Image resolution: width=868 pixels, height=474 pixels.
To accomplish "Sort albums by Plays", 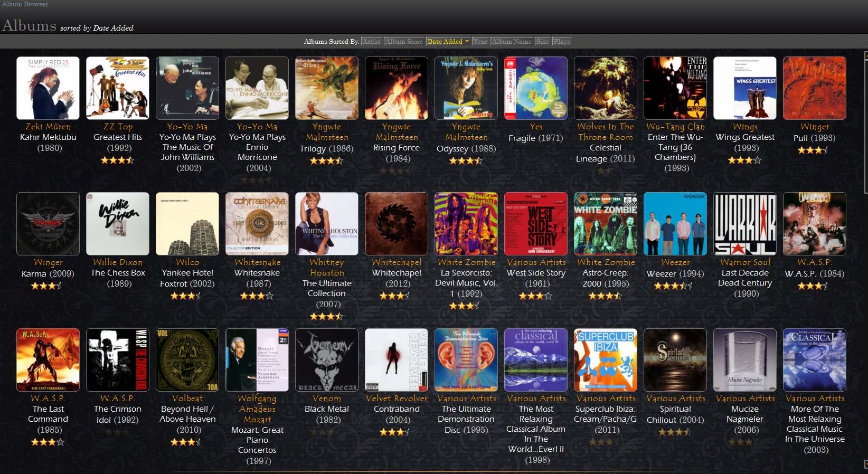I will pos(562,42).
